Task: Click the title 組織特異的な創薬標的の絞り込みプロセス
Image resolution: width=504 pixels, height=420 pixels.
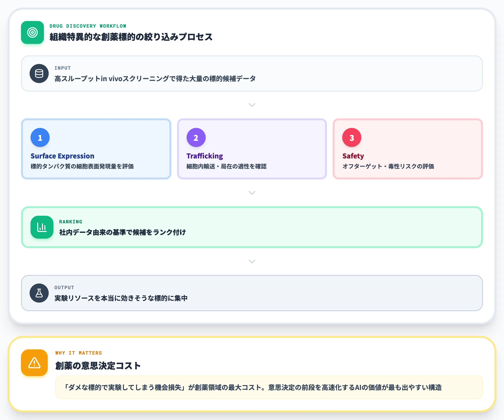Action: click(131, 37)
